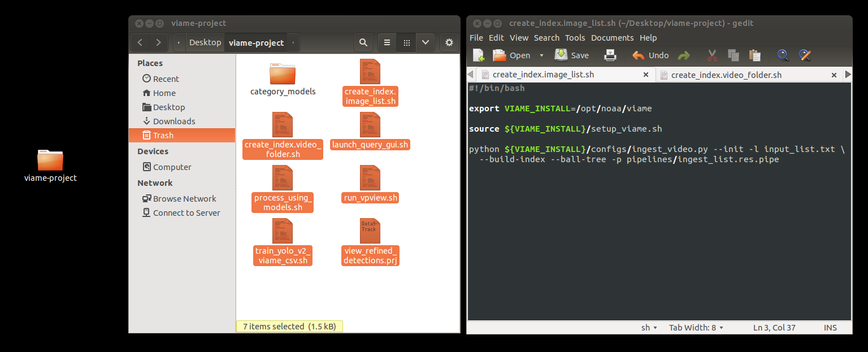Select Browse Network in sidebar

pos(181,199)
